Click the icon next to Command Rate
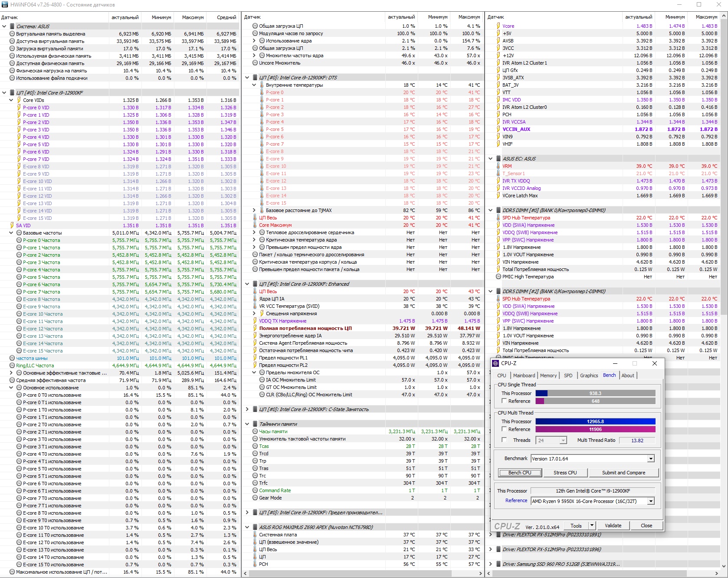Viewport: 728px width, 578px height. coord(255,490)
